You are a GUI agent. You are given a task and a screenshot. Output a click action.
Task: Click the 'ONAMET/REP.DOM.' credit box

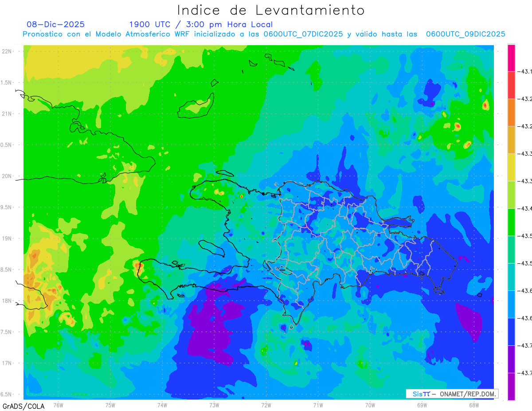(x=452, y=394)
